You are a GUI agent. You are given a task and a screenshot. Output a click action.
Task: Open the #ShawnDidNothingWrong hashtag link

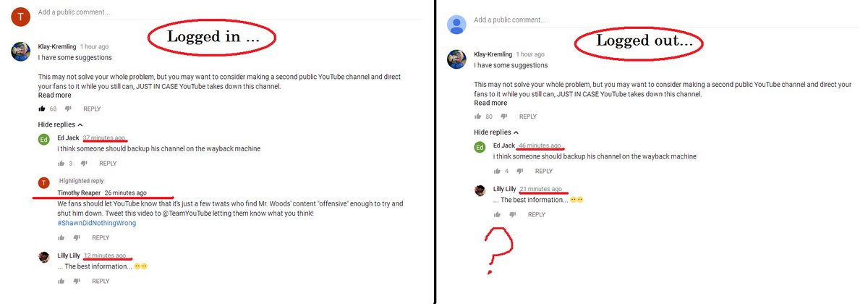(97, 223)
